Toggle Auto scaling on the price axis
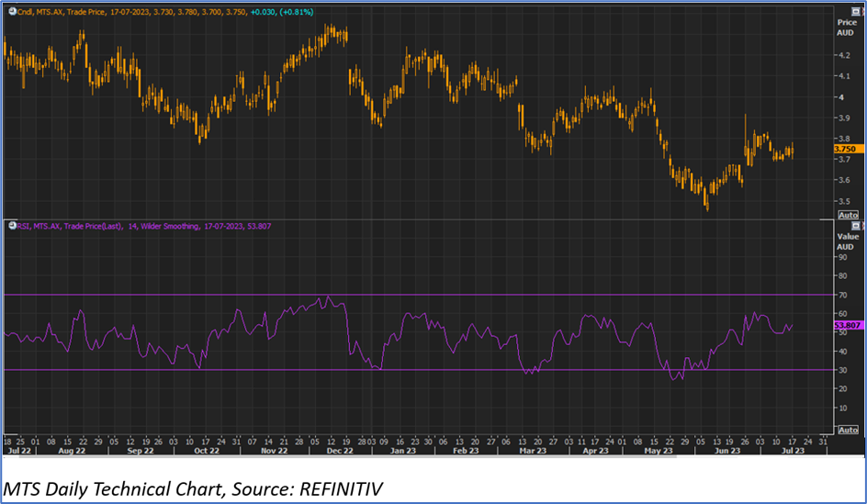867x504 pixels. [x=848, y=214]
